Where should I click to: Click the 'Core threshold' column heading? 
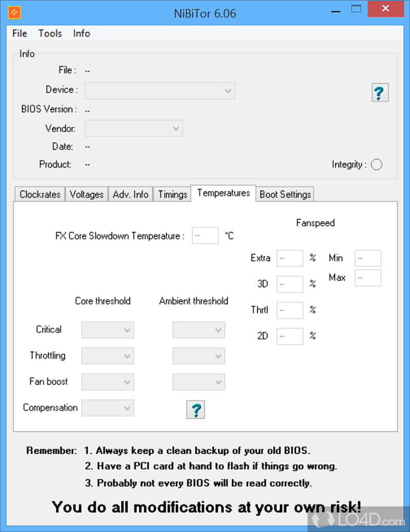(x=102, y=301)
